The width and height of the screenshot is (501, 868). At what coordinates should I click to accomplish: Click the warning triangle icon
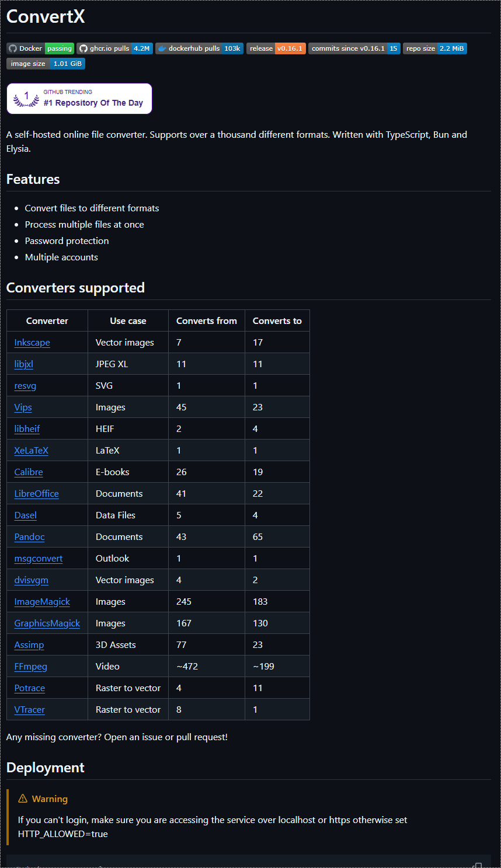tap(23, 799)
